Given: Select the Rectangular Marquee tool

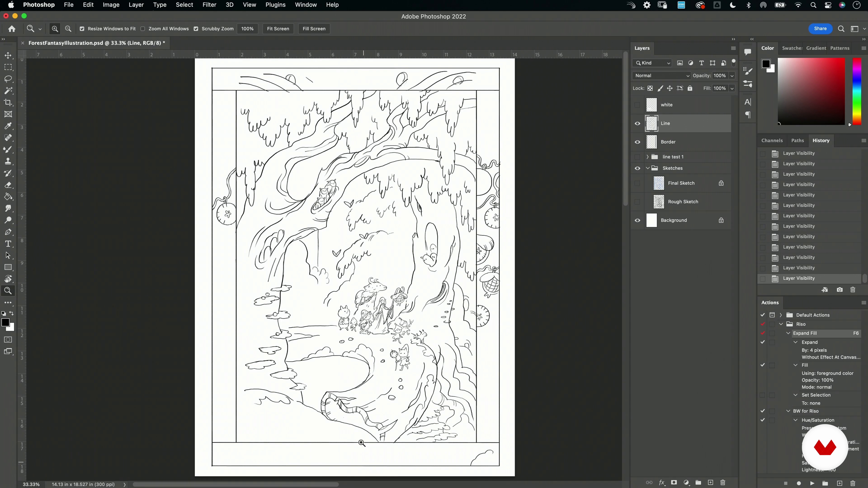Looking at the screenshot, I should [x=8, y=67].
